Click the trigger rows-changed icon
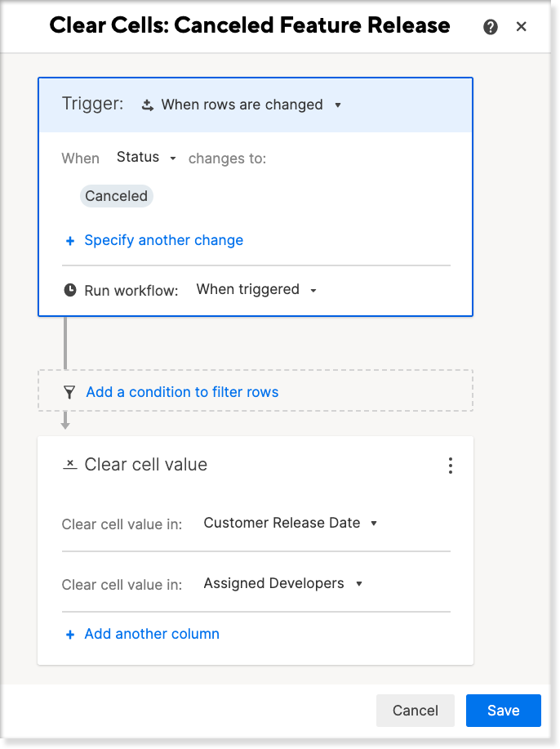This screenshot has width=560, height=749. [148, 105]
